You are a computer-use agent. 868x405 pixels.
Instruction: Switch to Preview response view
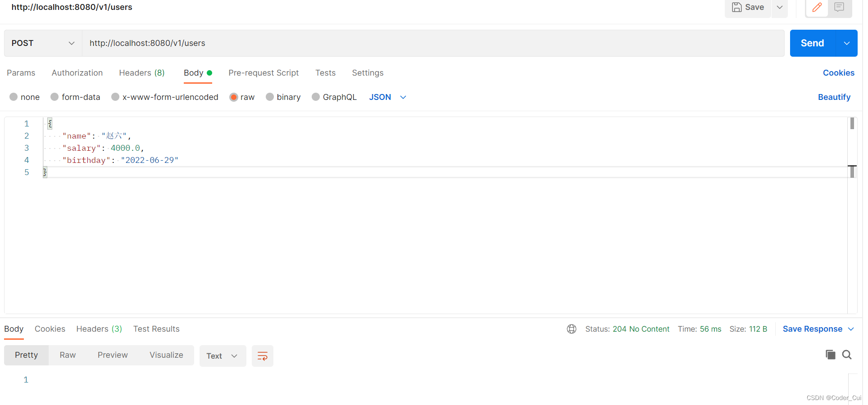(x=113, y=355)
